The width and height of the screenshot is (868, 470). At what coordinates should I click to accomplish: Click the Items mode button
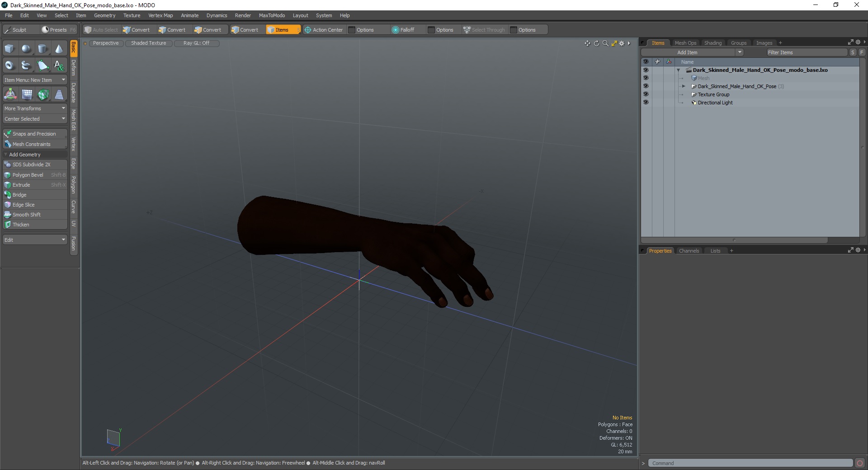pos(283,30)
